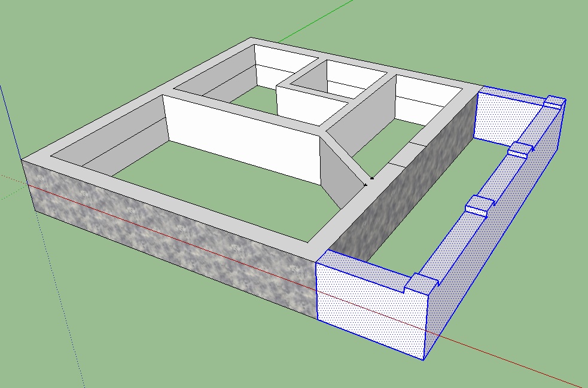This screenshot has width=588, height=388.
Task: Select the blue-dotted front face of highlighted wall
Action: [x=372, y=310]
